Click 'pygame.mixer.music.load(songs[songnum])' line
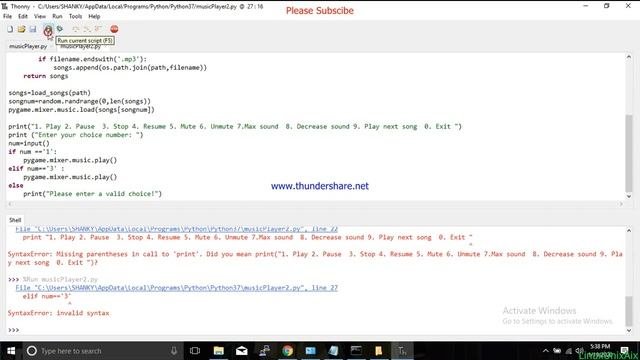The image size is (640, 360). click(x=81, y=110)
